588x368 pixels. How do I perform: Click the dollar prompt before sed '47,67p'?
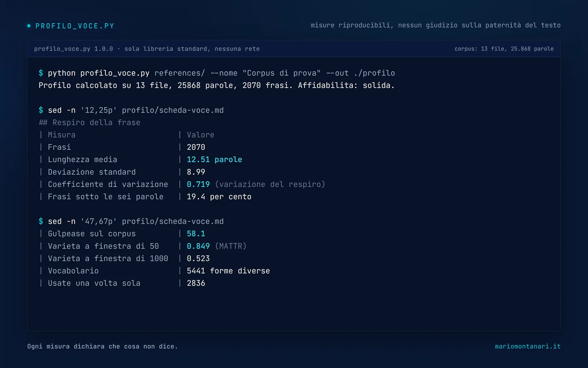click(x=41, y=221)
